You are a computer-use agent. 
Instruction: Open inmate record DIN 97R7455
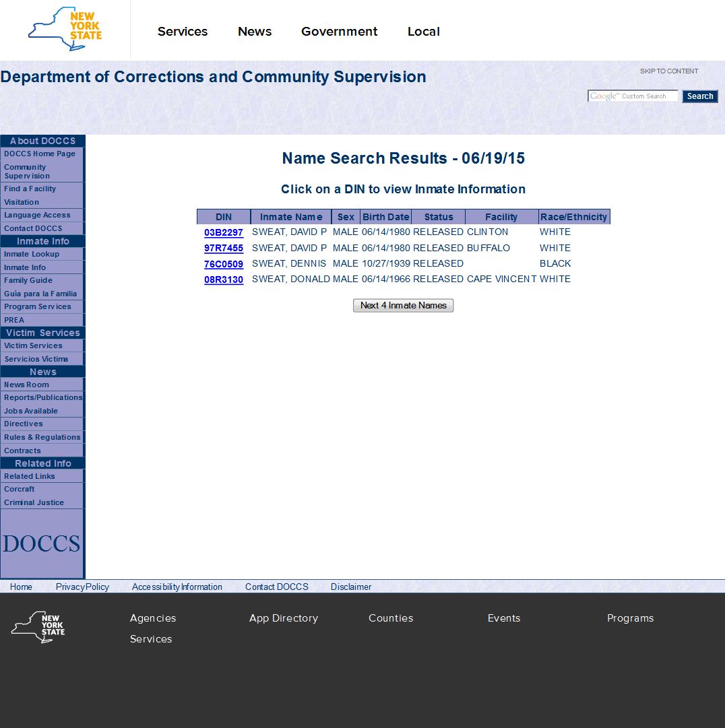click(x=224, y=249)
